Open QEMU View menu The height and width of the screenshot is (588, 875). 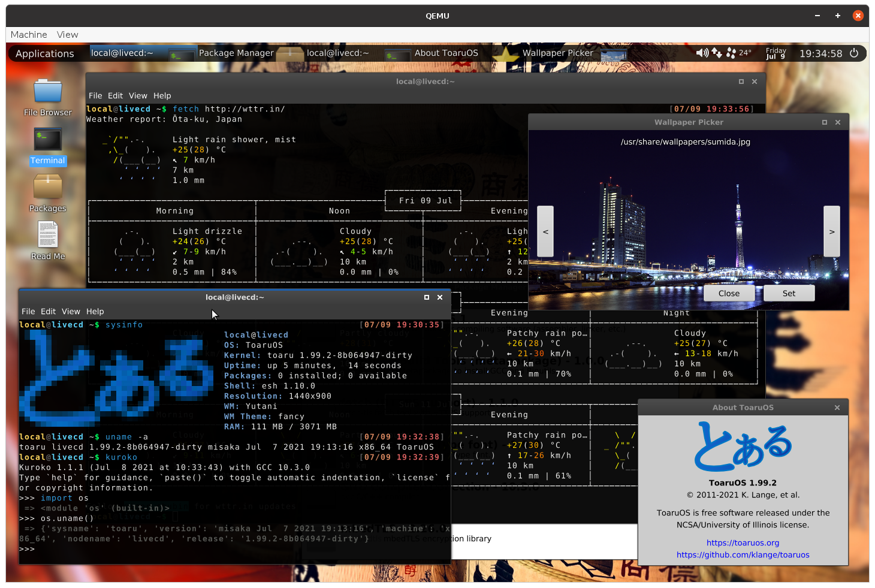[x=68, y=35]
